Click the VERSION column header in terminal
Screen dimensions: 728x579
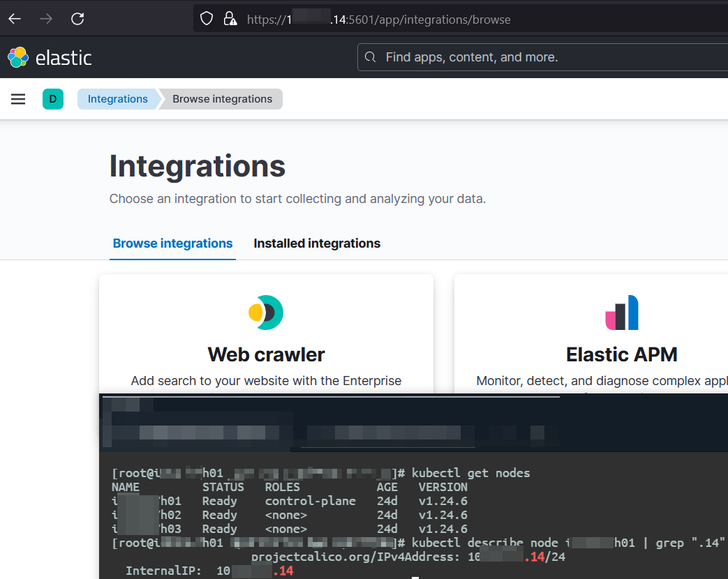point(443,487)
